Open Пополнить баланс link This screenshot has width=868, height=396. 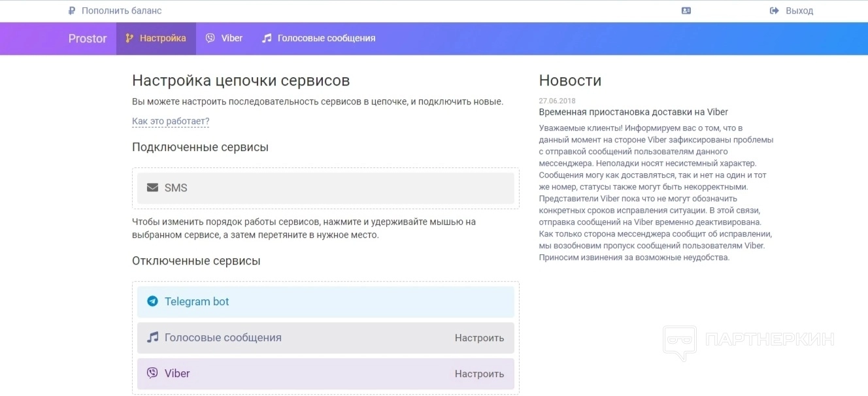pyautogui.click(x=122, y=10)
